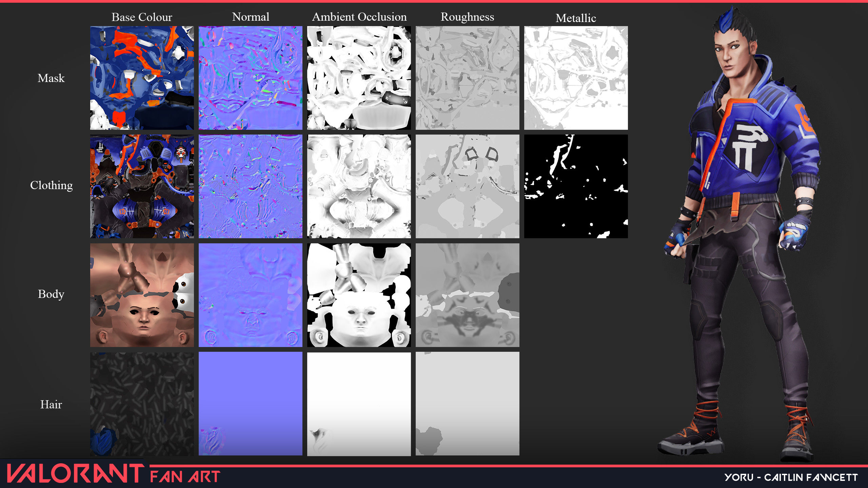
Task: Click the 'Mask' row label
Action: pyautogui.click(x=51, y=78)
